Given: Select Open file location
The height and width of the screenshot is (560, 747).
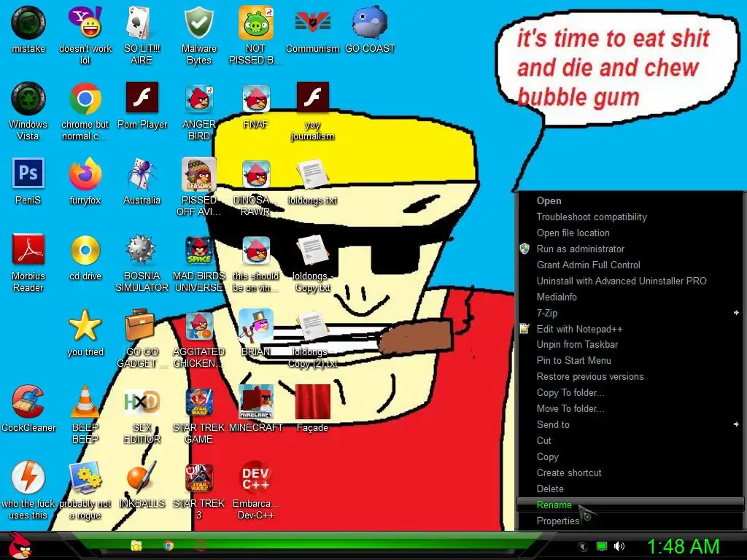Looking at the screenshot, I should tap(630, 233).
